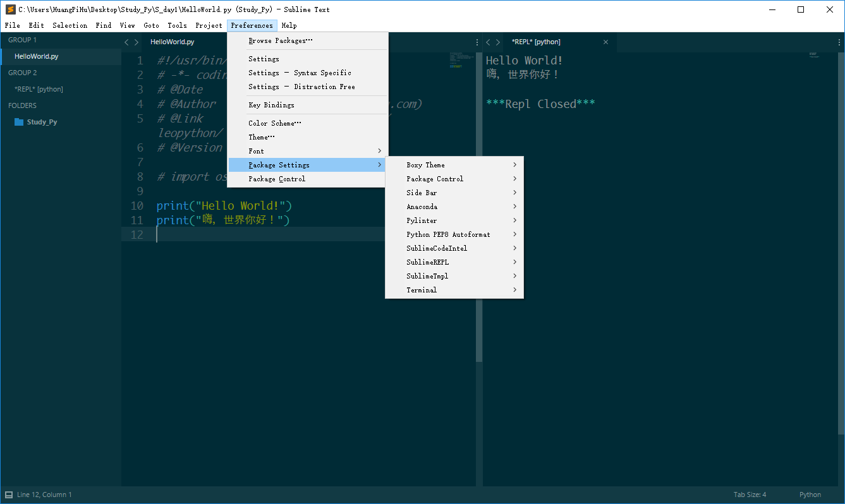The height and width of the screenshot is (504, 845).
Task: Open the Find menu
Action: pyautogui.click(x=104, y=25)
